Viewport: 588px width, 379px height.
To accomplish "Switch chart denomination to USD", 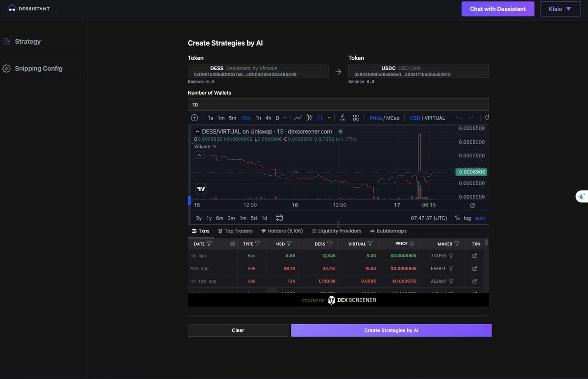I will pyautogui.click(x=415, y=118).
